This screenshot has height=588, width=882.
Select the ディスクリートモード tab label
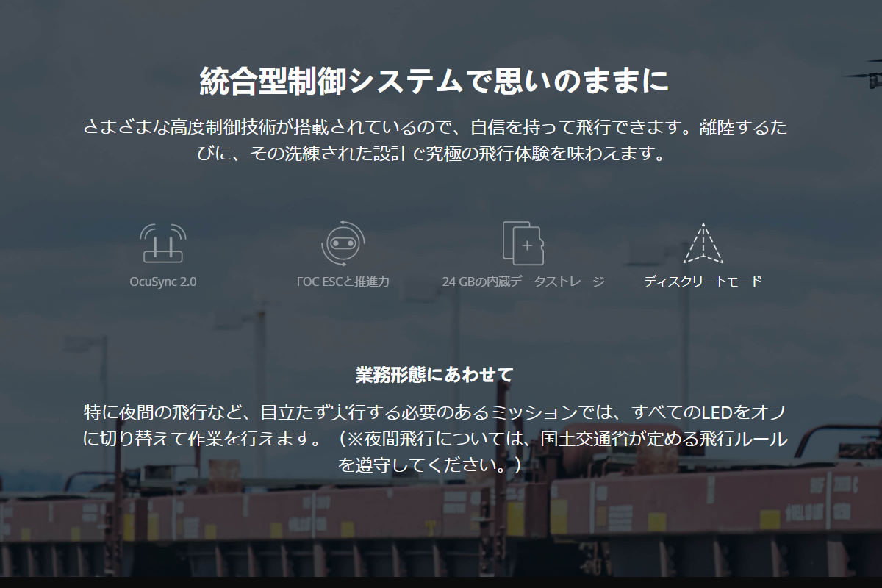(703, 282)
